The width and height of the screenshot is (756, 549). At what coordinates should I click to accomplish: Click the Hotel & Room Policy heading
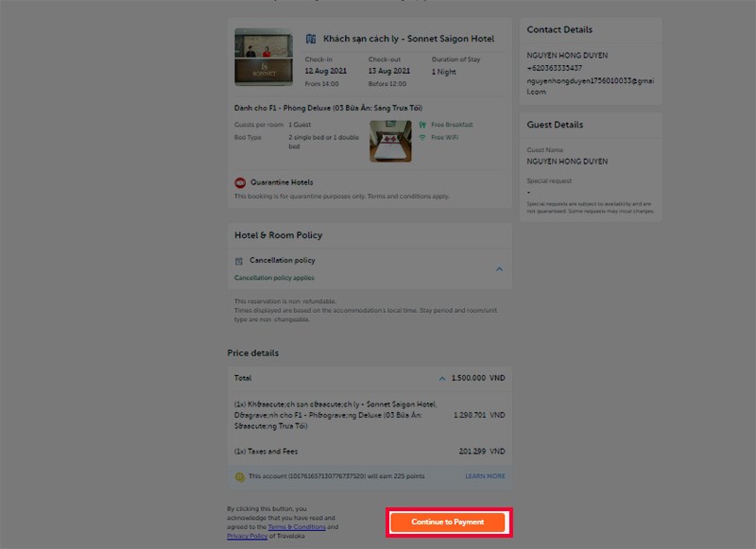(x=278, y=235)
